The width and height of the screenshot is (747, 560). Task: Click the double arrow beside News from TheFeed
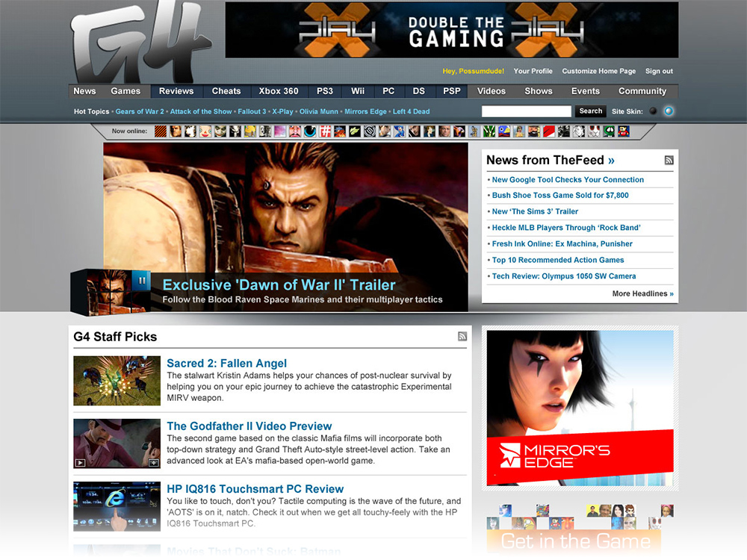[611, 161]
